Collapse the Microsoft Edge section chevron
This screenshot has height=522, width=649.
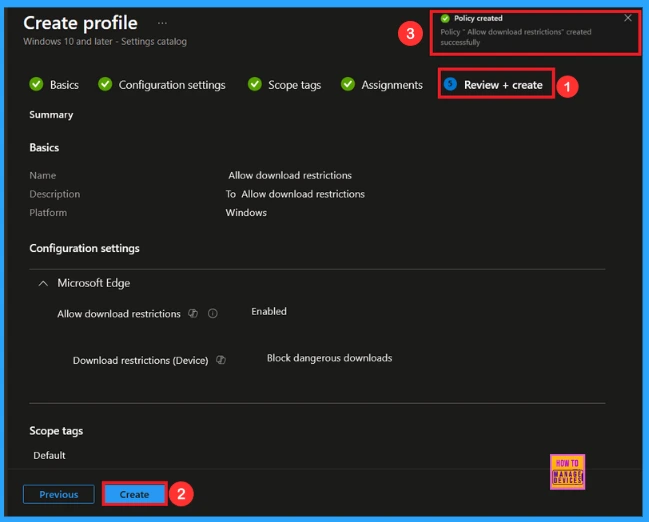[x=43, y=284]
